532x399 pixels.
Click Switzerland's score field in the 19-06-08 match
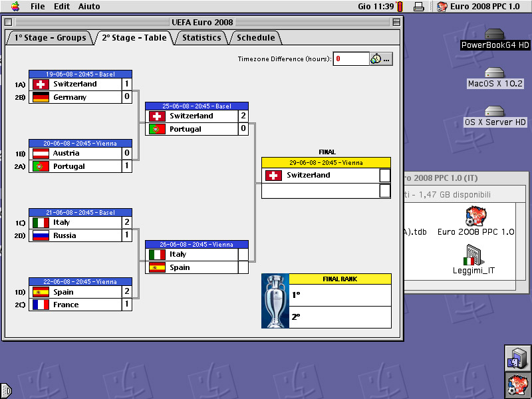[x=127, y=84]
